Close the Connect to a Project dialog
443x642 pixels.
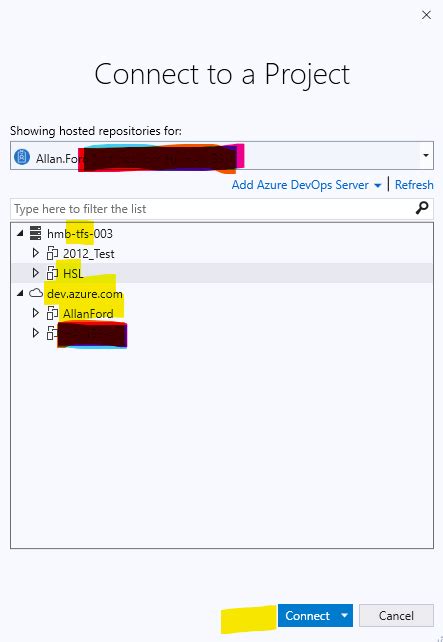[426, 15]
